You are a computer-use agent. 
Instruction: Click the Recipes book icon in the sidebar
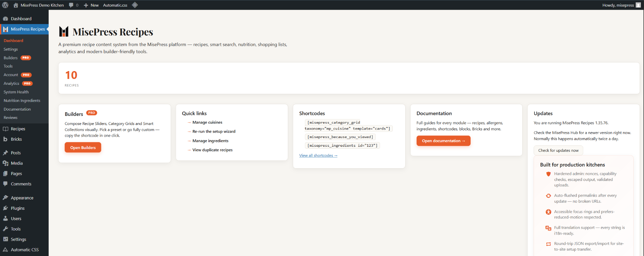coord(5,129)
